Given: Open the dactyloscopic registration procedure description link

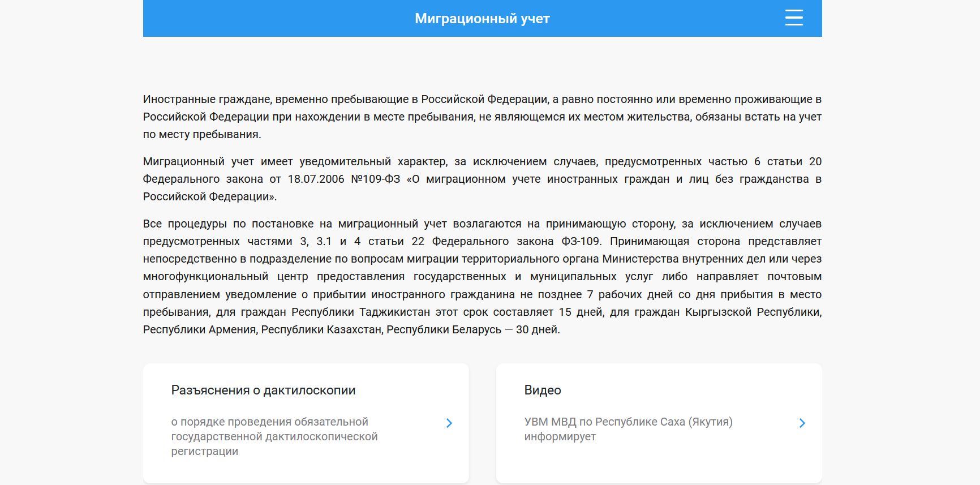Looking at the screenshot, I should [x=274, y=436].
